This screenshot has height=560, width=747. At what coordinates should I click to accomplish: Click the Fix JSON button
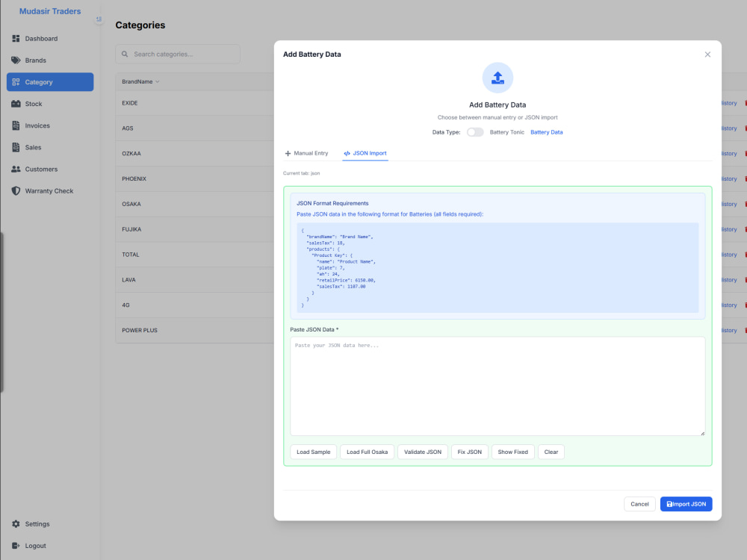pyautogui.click(x=469, y=452)
